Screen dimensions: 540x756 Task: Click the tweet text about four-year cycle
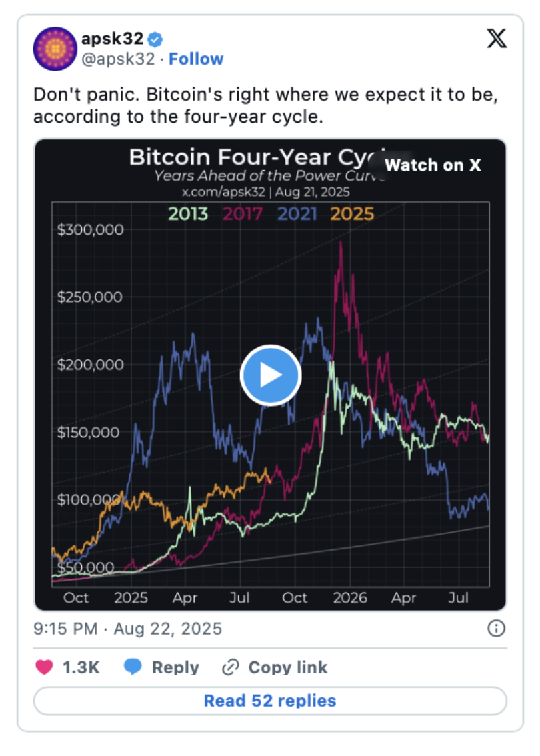[x=265, y=105]
